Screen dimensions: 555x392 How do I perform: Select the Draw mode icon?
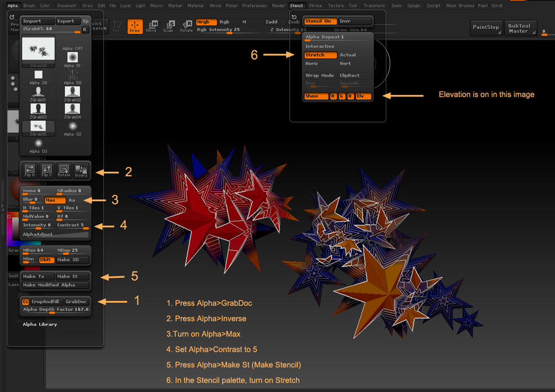point(134,26)
